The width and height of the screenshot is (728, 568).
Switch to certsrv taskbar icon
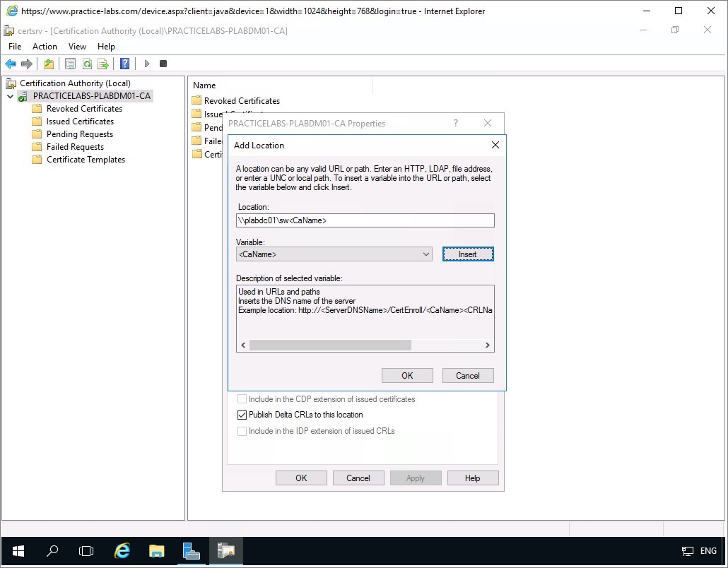[x=226, y=551]
